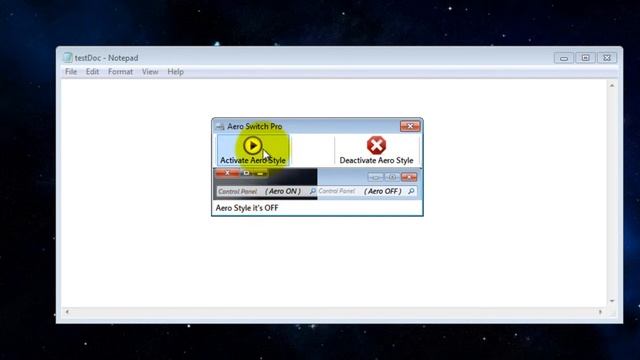Viewport: 640px width, 360px height.
Task: Click the Notepad vertical scrollbar down arrow
Action: point(612,301)
